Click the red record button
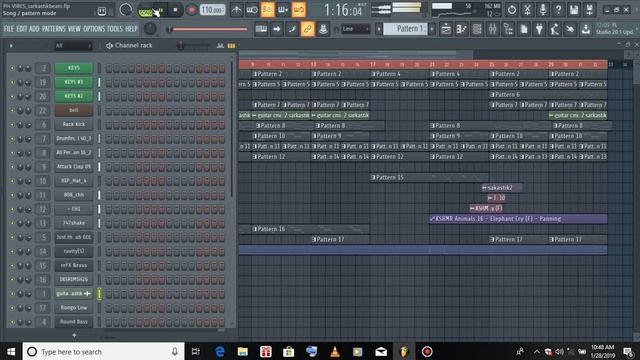 point(191,10)
